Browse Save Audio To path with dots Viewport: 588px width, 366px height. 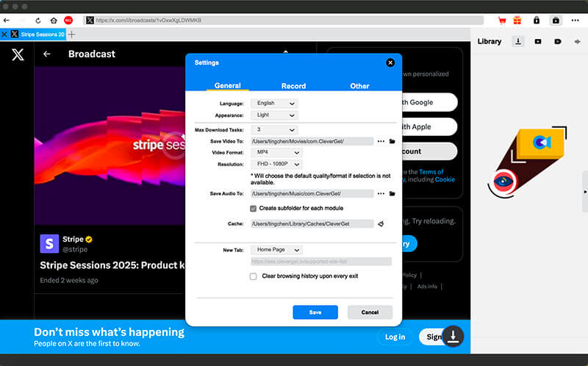(x=381, y=193)
